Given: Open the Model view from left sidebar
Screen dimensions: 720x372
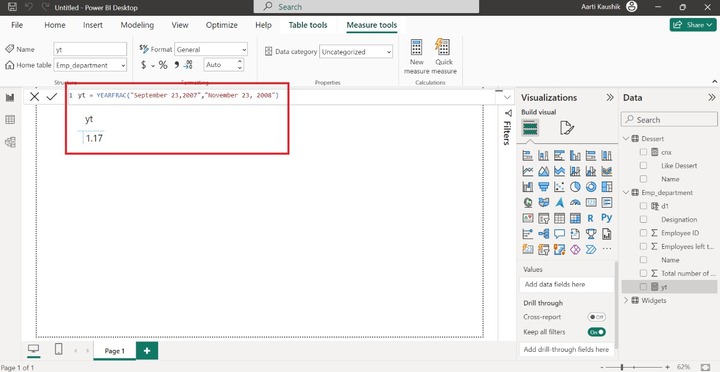Looking at the screenshot, I should point(10,142).
